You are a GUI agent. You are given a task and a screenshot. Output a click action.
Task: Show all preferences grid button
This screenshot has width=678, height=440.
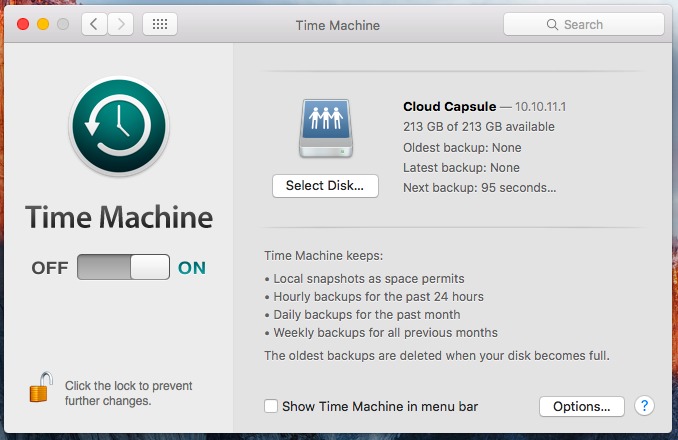[160, 24]
